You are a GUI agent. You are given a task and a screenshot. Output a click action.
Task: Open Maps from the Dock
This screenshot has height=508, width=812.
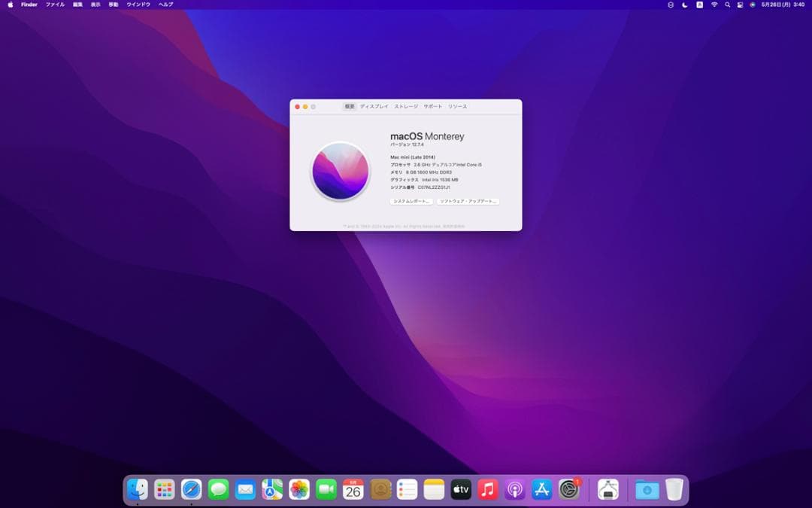pyautogui.click(x=271, y=489)
